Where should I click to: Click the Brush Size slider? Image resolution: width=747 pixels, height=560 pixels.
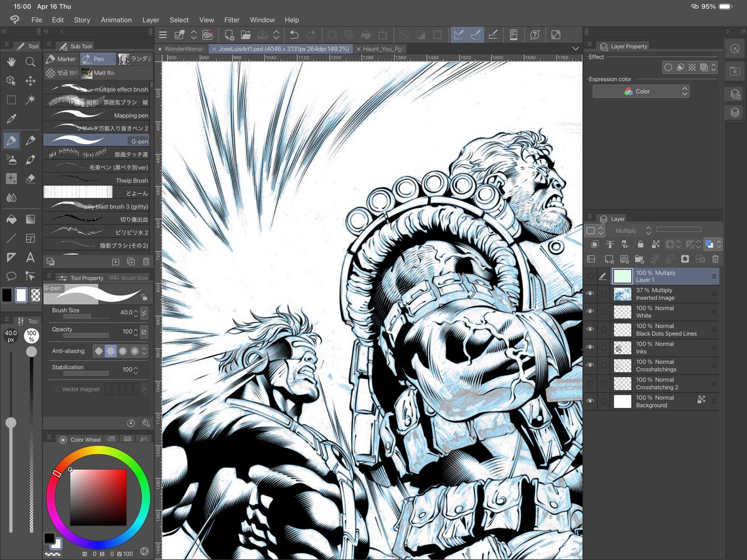86,317
